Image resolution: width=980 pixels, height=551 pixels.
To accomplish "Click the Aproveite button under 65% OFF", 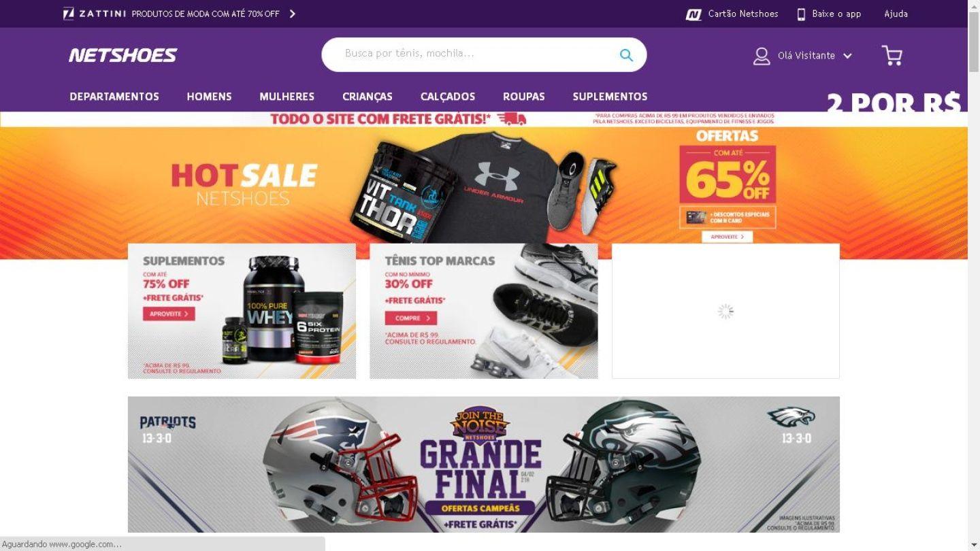I will [x=727, y=237].
